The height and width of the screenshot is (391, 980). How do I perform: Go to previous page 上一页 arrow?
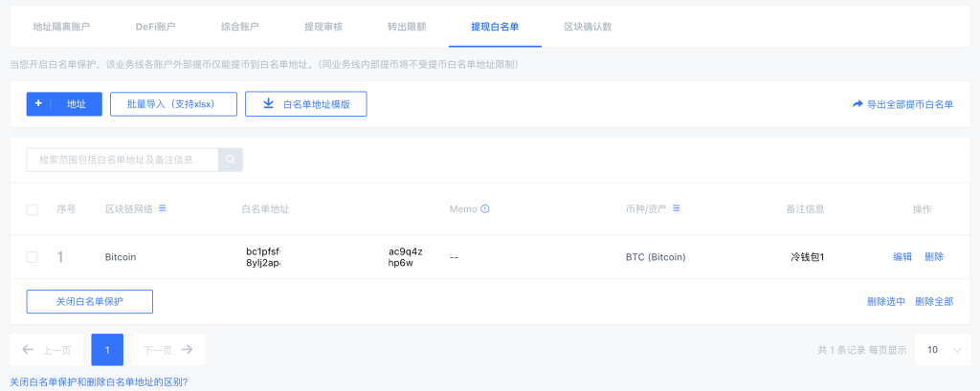(28, 350)
